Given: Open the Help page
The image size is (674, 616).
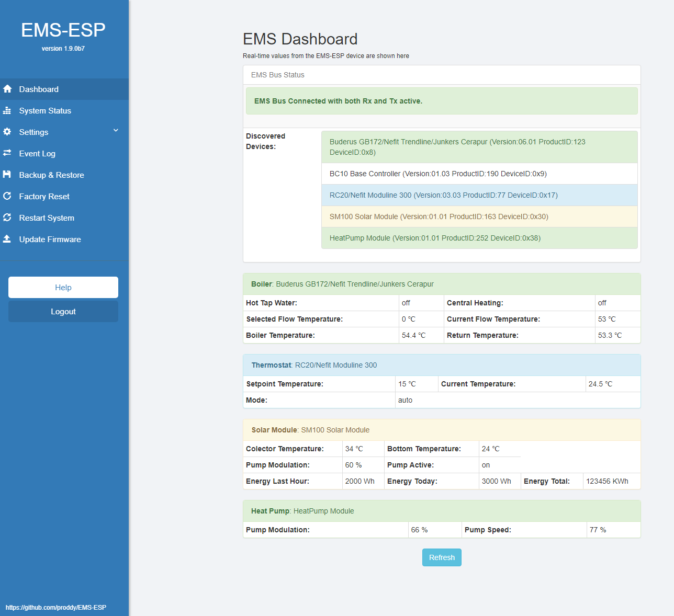Looking at the screenshot, I should click(x=63, y=287).
